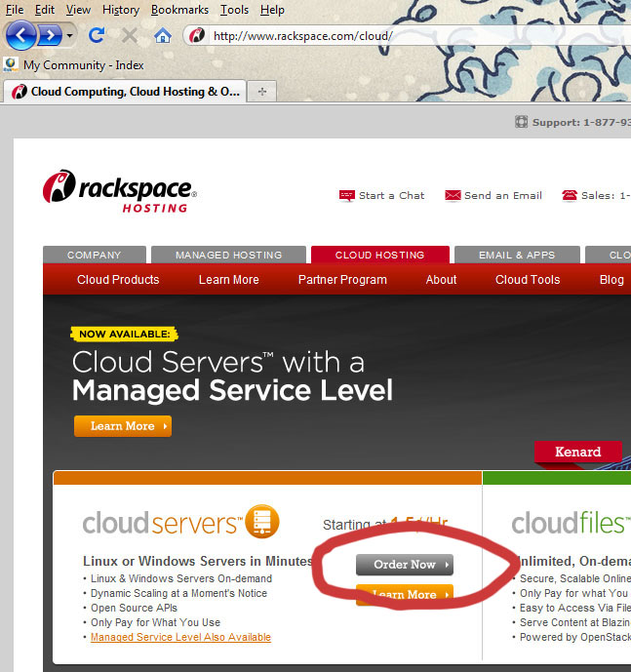Open a new tab with the plus button
The width and height of the screenshot is (631, 672).
tap(262, 92)
